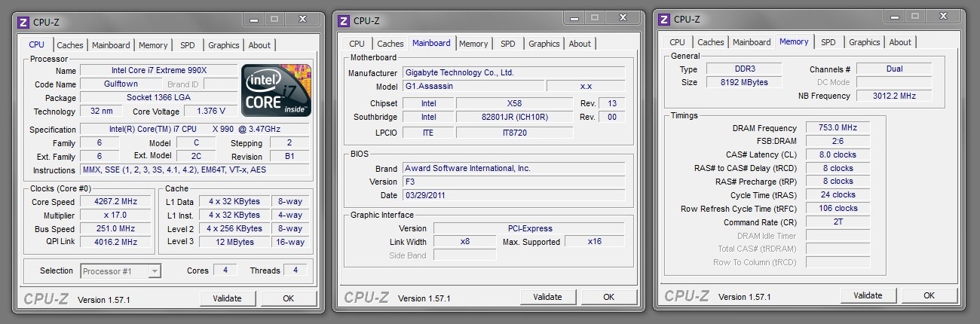The height and width of the screenshot is (324, 980).
Task: Select Memory tab in middle CPU-Z window
Action: point(473,44)
